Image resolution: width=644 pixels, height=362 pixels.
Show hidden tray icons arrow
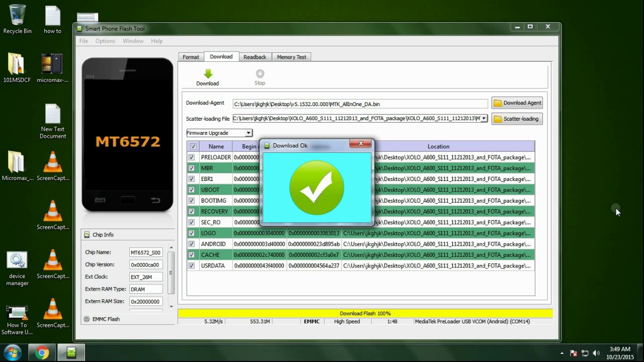click(x=562, y=353)
